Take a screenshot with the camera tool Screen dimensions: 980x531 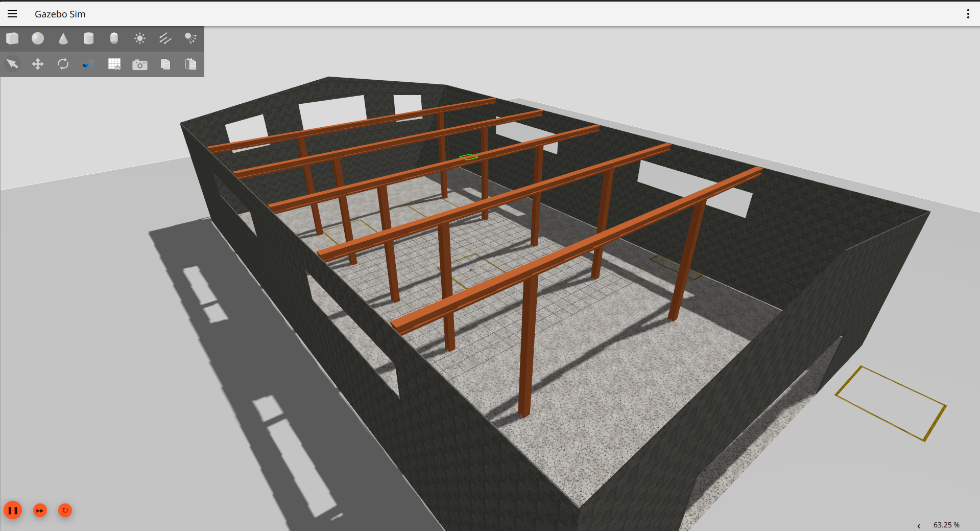tap(140, 64)
